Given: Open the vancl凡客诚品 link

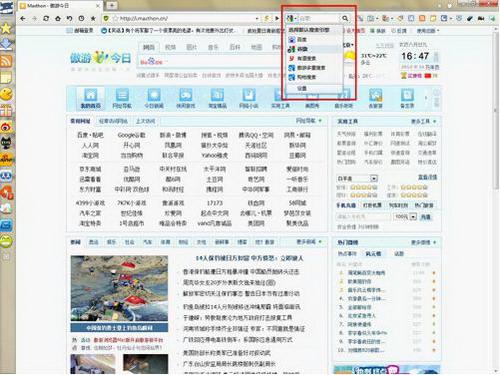Looking at the screenshot, I should [215, 223].
